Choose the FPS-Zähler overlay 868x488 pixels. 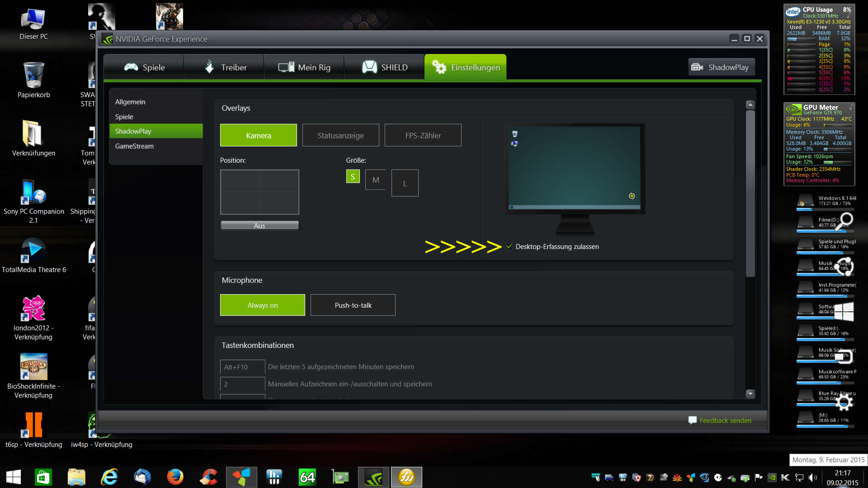pos(423,135)
